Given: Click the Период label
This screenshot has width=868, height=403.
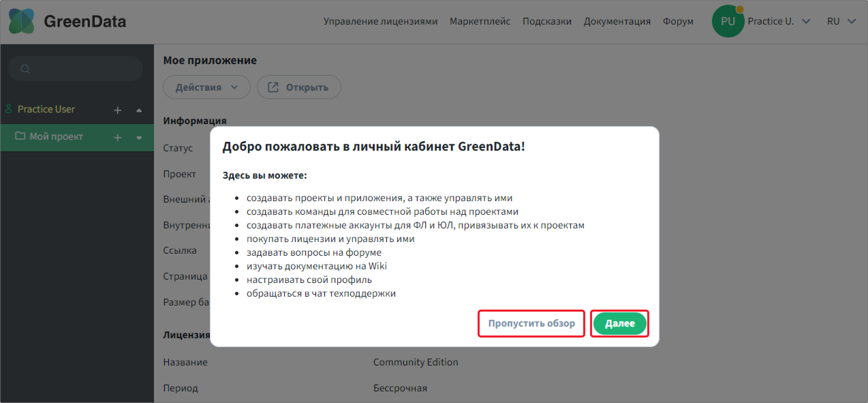Looking at the screenshot, I should click(181, 388).
